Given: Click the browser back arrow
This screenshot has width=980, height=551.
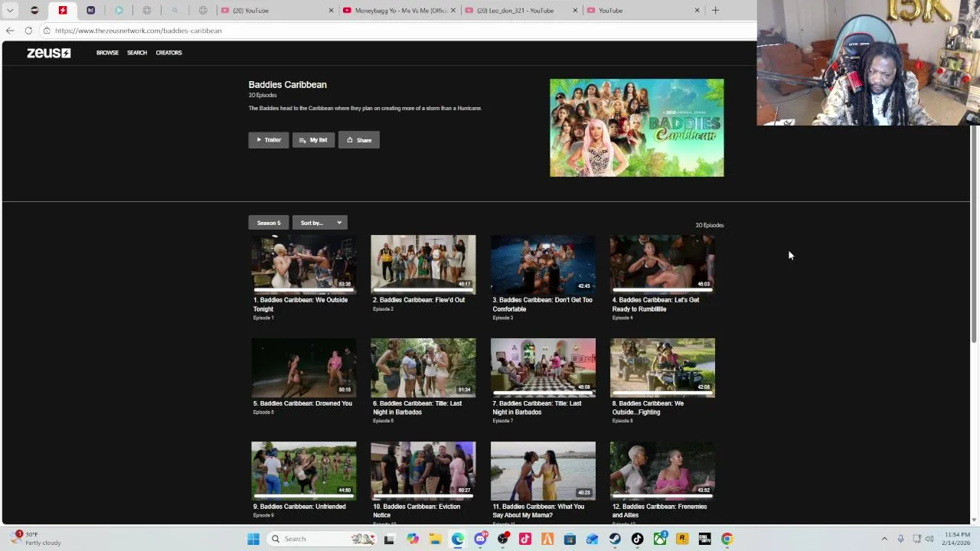Looking at the screenshot, I should click(x=10, y=31).
